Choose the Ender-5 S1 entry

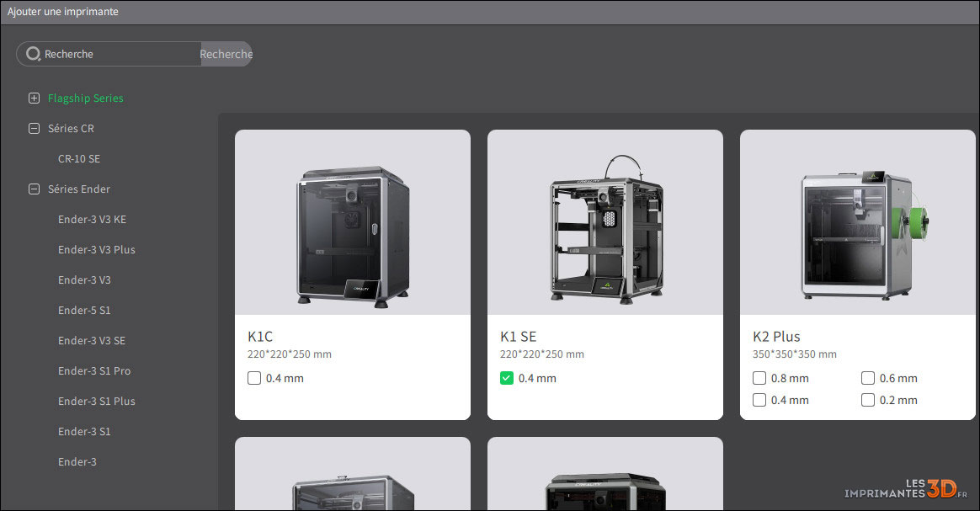pos(84,310)
